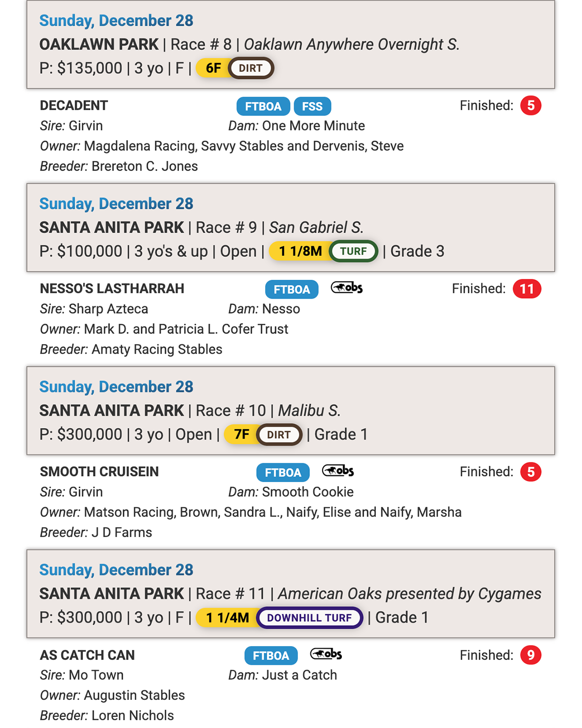This screenshot has width=582, height=728.
Task: Click the red finish position 9 badge
Action: [531, 655]
